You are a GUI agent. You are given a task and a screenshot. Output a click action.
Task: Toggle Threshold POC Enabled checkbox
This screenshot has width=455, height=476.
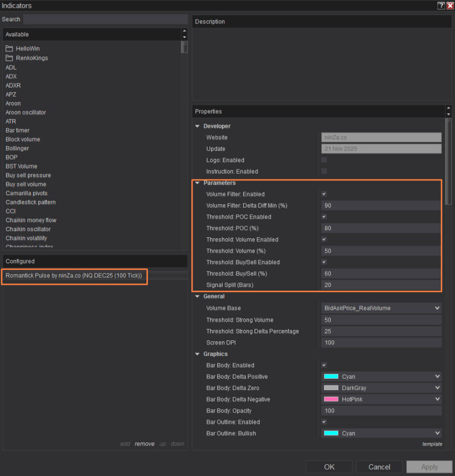tap(324, 217)
